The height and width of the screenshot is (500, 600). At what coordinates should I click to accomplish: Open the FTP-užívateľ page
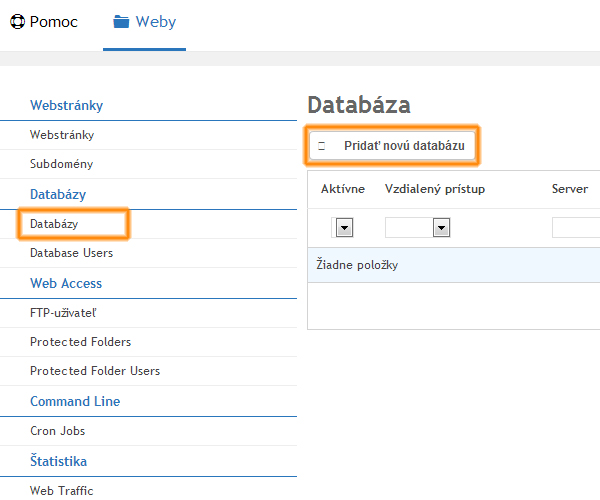pyautogui.click(x=63, y=313)
